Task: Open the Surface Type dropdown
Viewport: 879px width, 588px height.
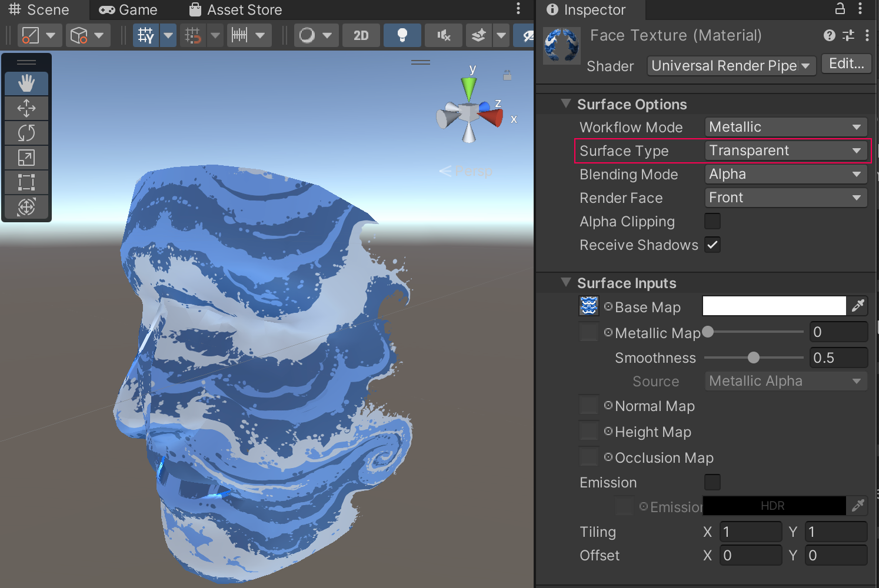Action: [785, 151]
